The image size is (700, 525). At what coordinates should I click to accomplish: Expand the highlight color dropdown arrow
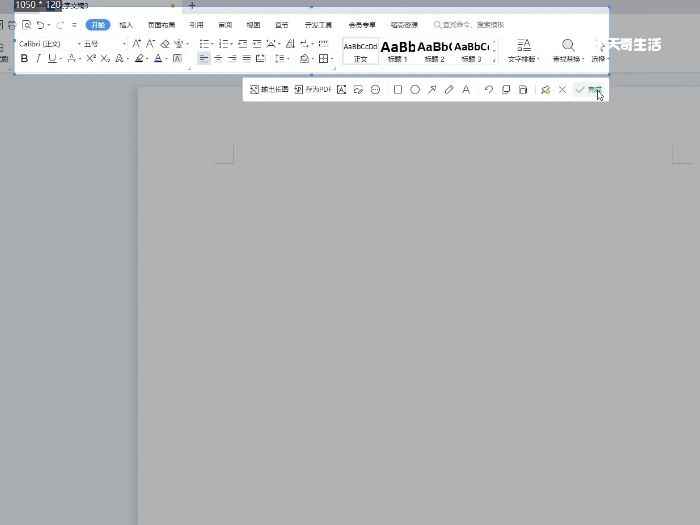[x=147, y=58]
